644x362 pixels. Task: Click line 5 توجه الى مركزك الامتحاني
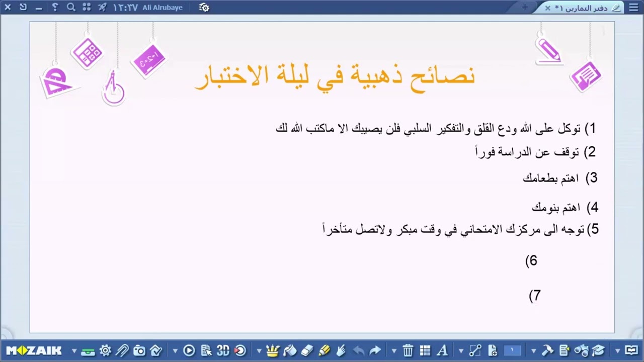pyautogui.click(x=460, y=230)
